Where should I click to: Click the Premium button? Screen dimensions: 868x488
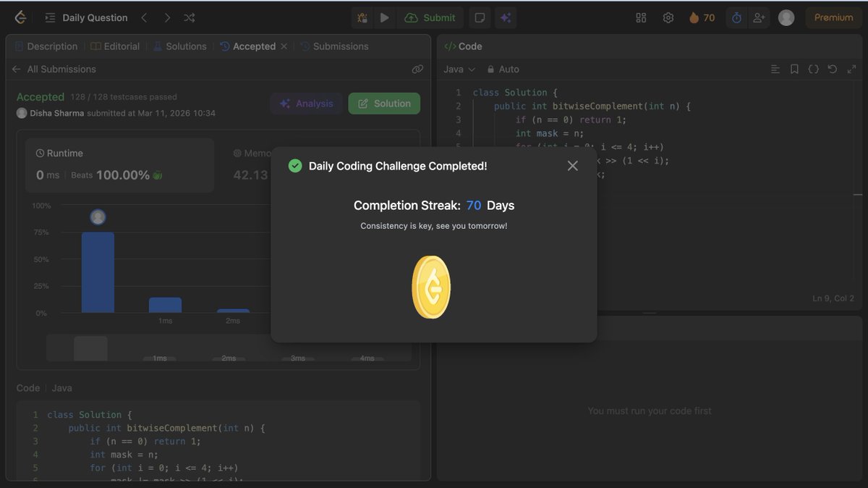(834, 17)
